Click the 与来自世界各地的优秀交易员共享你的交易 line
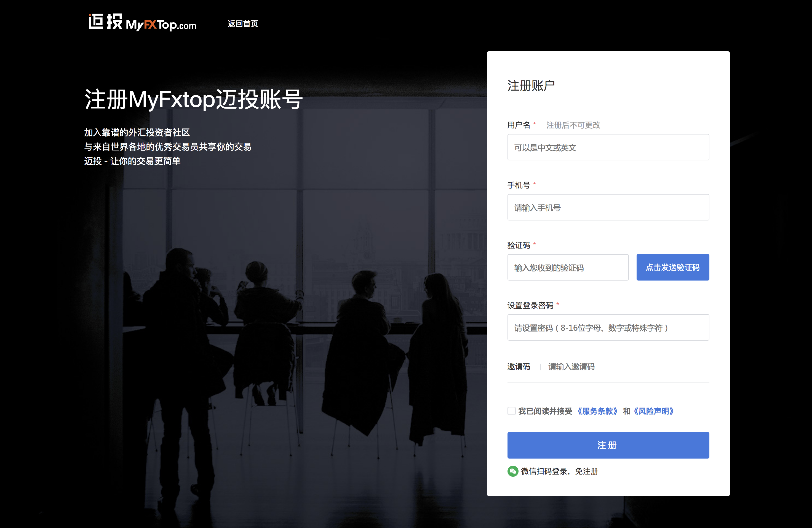This screenshot has height=528, width=812. point(168,147)
